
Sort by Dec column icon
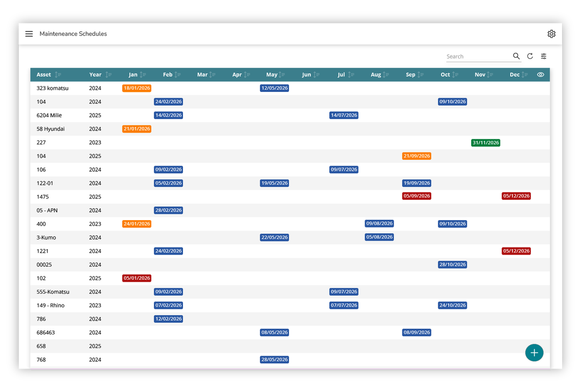[x=525, y=75]
